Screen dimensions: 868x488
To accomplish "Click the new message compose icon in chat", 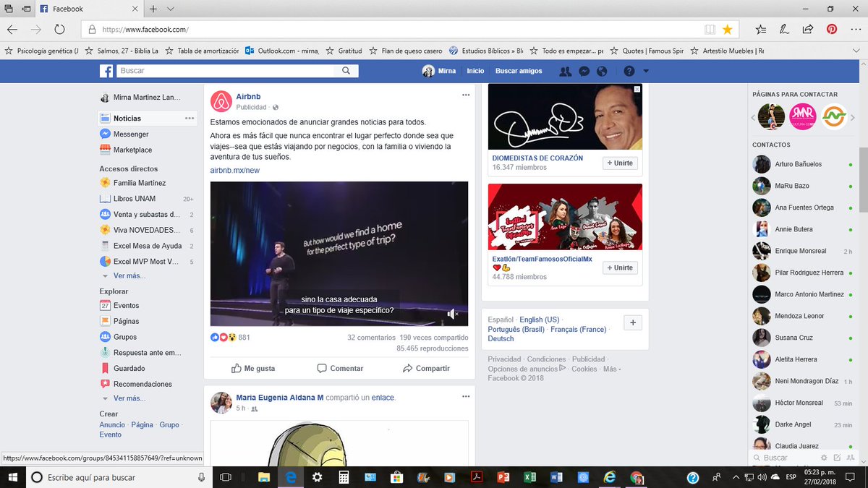I will (837, 458).
